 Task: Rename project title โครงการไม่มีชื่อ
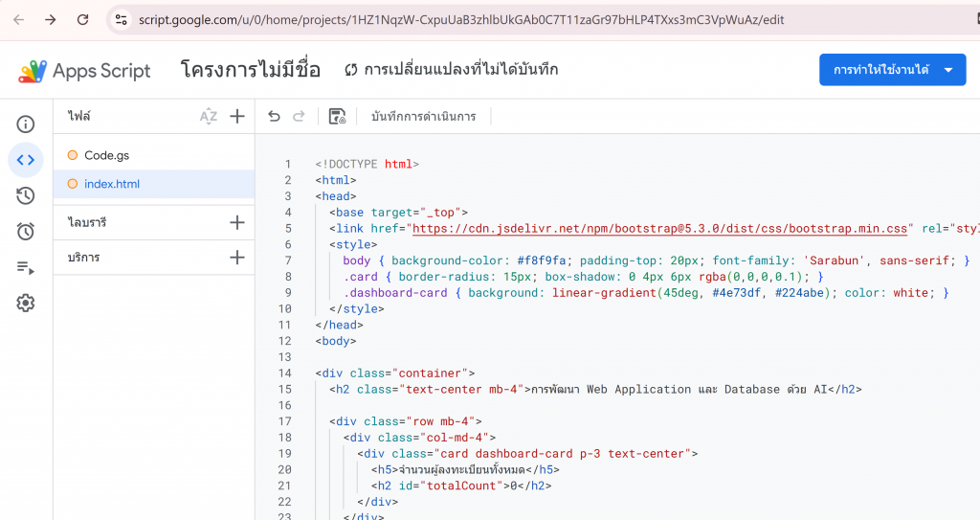tap(251, 70)
